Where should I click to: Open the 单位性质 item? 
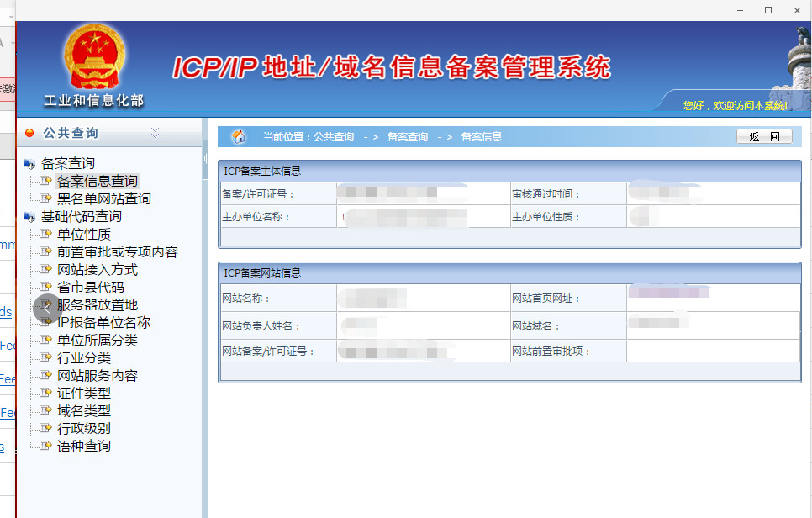tap(84, 234)
